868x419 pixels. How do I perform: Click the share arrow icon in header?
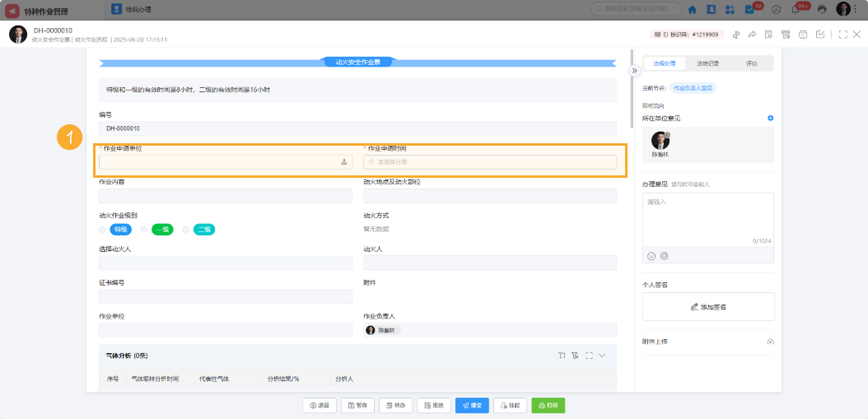753,35
